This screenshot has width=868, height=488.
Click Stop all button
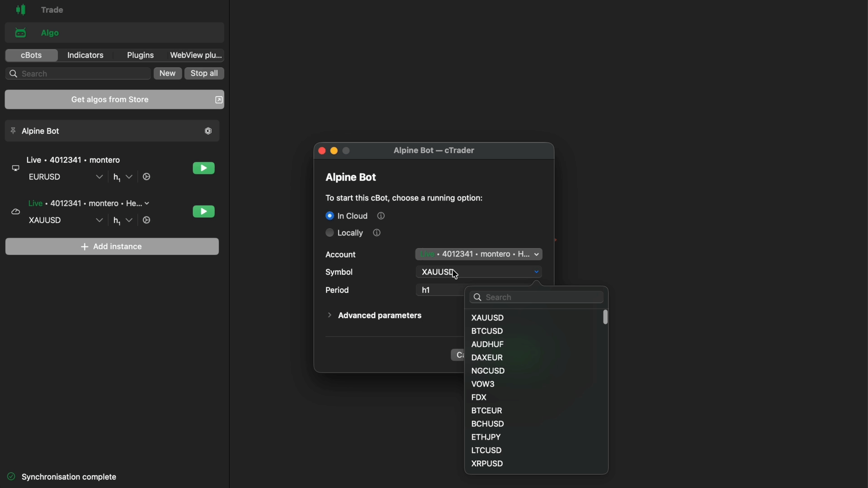pyautogui.click(x=204, y=74)
